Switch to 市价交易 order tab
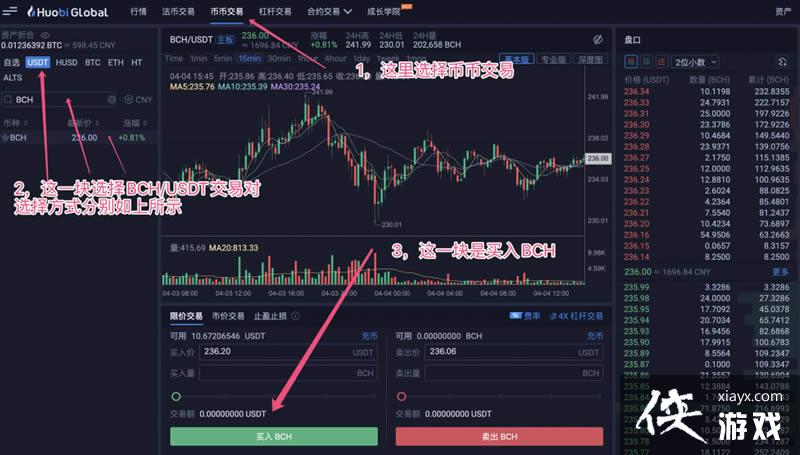This screenshot has height=455, width=800. [228, 316]
